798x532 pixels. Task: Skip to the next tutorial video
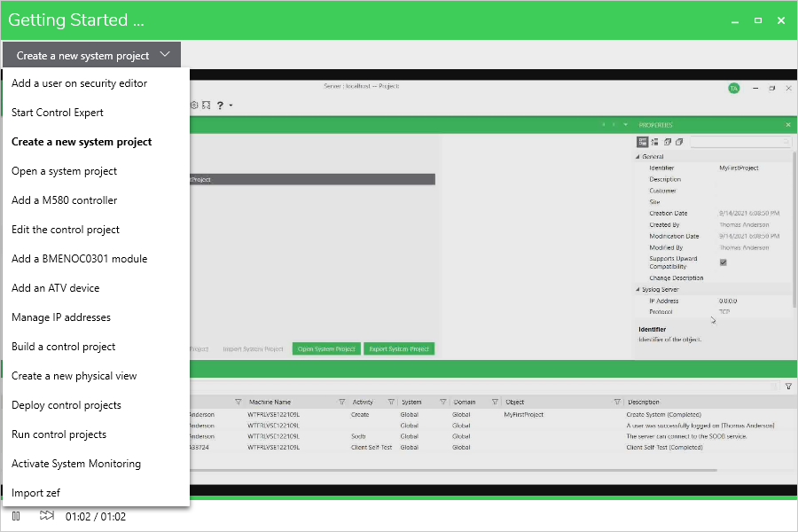(x=47, y=516)
